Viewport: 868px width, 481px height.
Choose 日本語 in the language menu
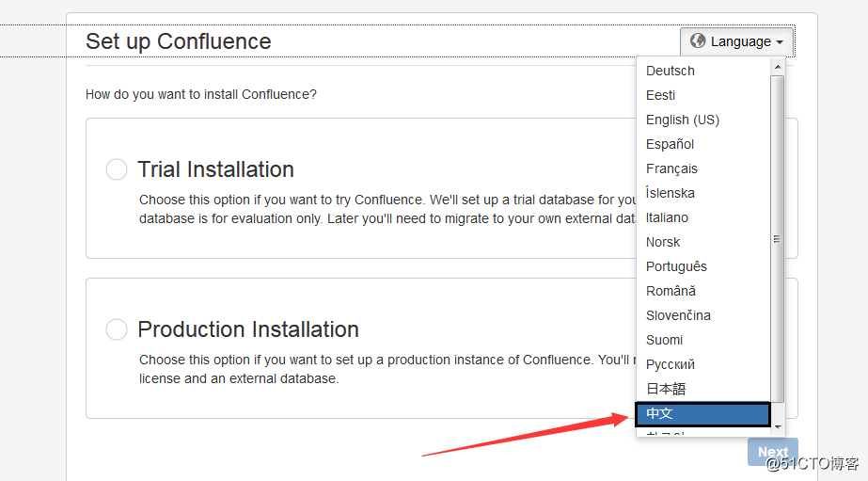point(666,389)
